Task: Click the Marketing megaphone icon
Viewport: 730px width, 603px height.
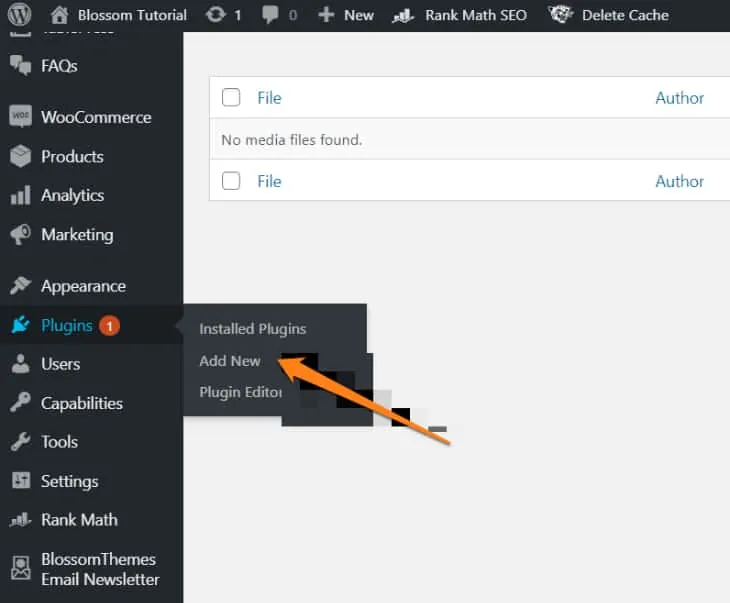Action: [20, 235]
